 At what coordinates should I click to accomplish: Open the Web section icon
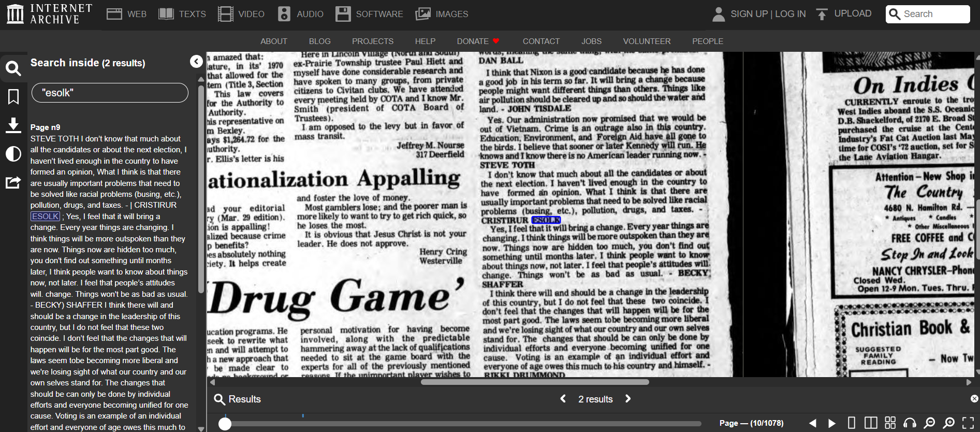click(114, 14)
